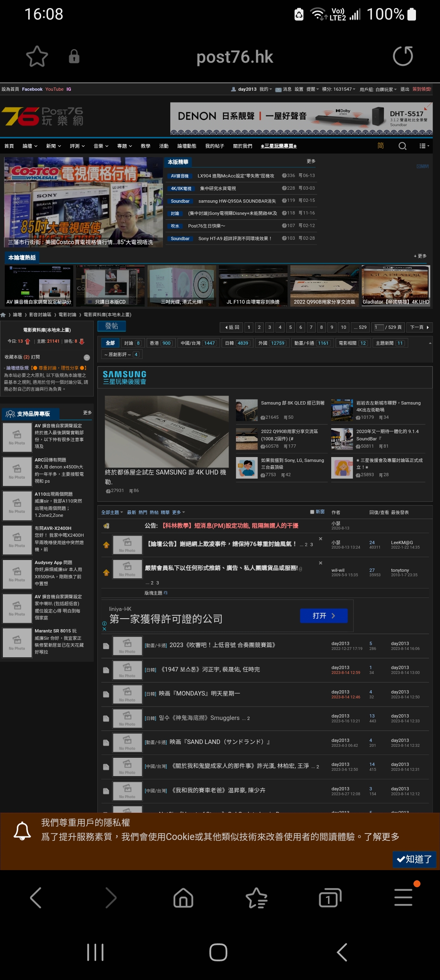Click the notification bell in cookie banner
Viewport: 440px width, 980px height.
click(22, 831)
